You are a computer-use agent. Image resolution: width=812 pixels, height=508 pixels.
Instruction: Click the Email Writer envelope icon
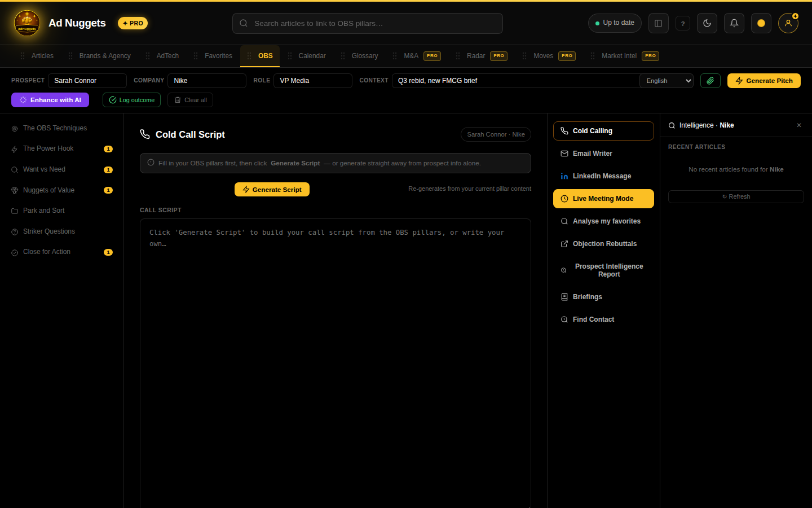[564, 154]
